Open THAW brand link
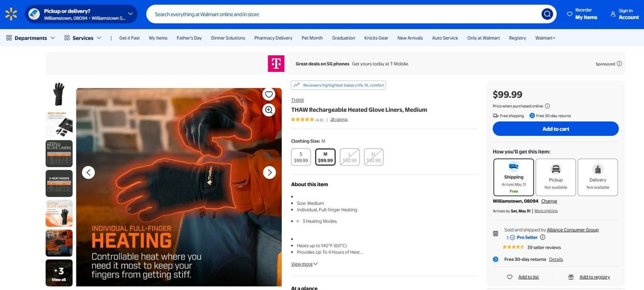The image size is (644, 290). click(x=297, y=100)
